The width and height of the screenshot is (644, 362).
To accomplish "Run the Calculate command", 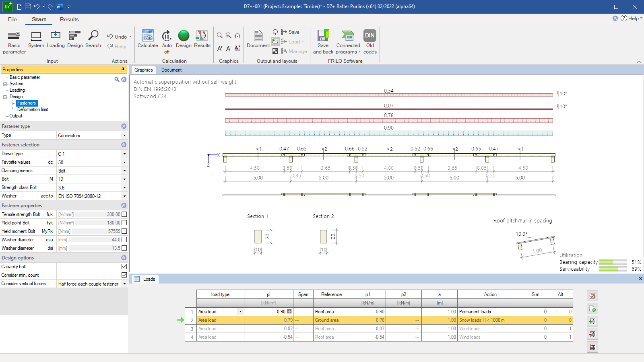I will pyautogui.click(x=148, y=39).
